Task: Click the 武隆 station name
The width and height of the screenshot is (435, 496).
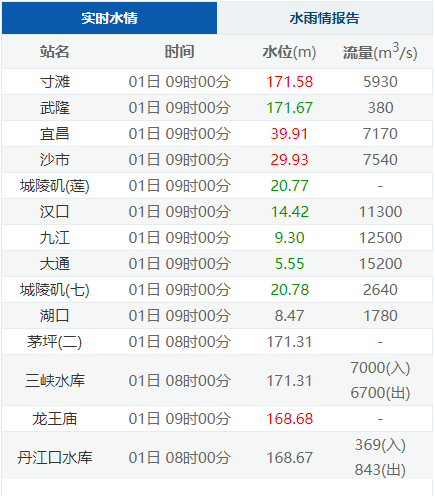Action: (55, 108)
